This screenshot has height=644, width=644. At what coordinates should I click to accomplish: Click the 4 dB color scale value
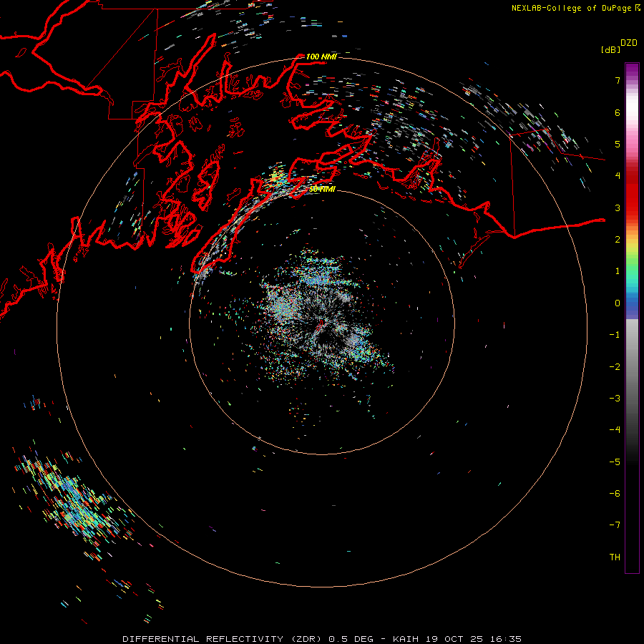(618, 176)
